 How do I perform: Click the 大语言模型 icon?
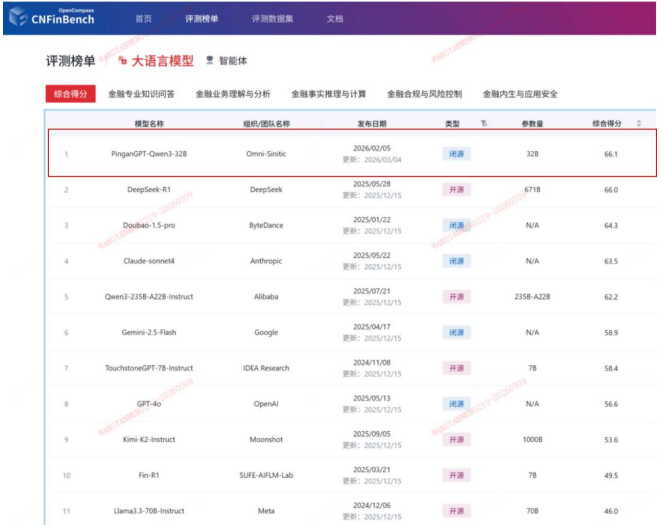point(123,61)
